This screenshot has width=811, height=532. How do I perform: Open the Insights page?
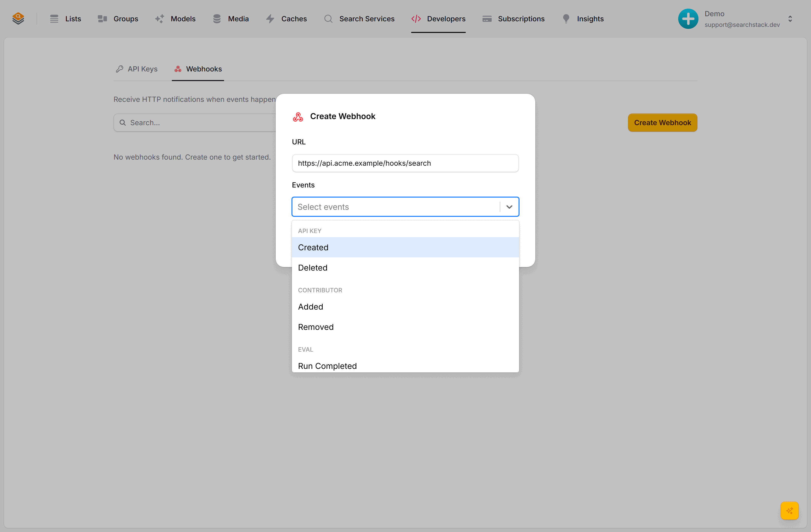[583, 19]
